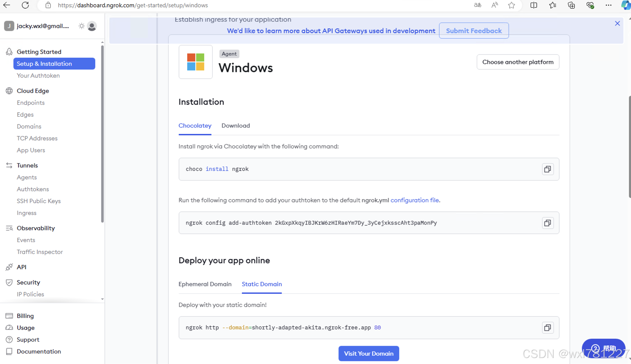This screenshot has width=631, height=364.
Task: Click the site lock icon in address bar
Action: [48, 5]
